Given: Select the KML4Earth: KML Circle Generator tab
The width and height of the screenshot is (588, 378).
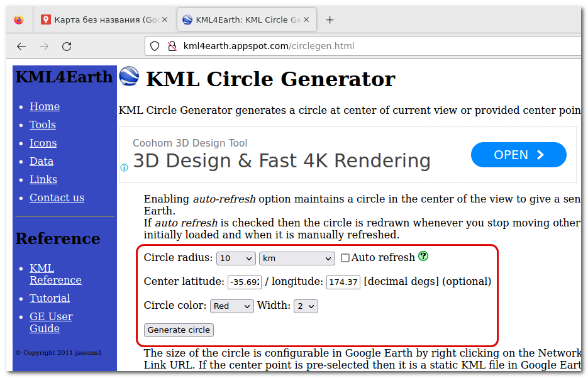Looking at the screenshot, I should 247,19.
